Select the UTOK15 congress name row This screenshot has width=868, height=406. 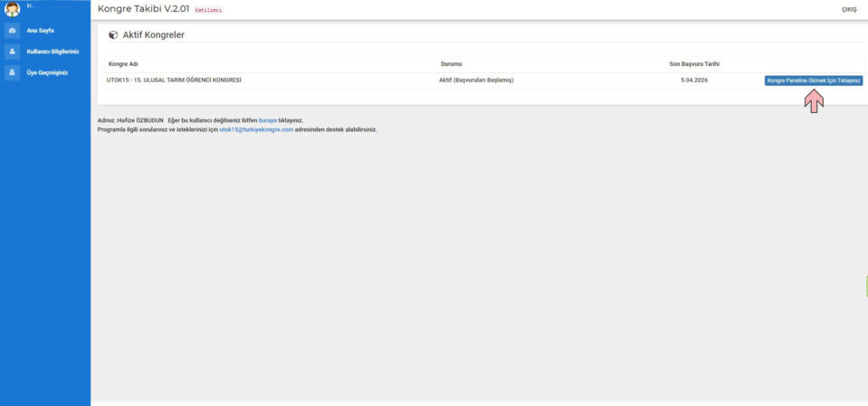[174, 80]
